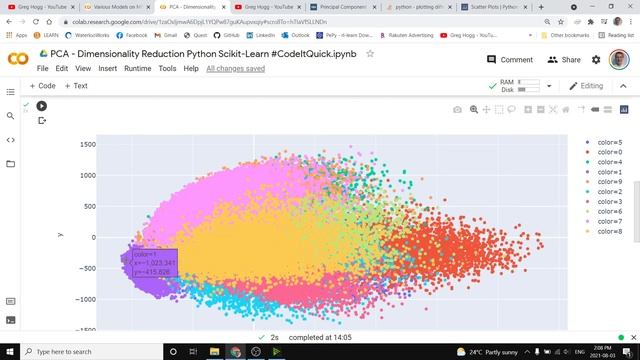Image resolution: width=640 pixels, height=360 pixels.
Task: Toggle color=7 legend entry
Action: tap(604, 221)
